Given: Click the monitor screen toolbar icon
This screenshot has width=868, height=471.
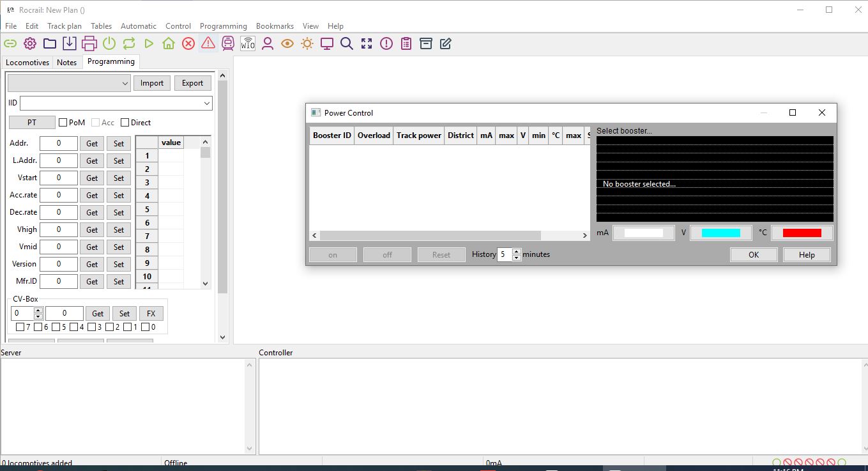Looking at the screenshot, I should pyautogui.click(x=327, y=43).
